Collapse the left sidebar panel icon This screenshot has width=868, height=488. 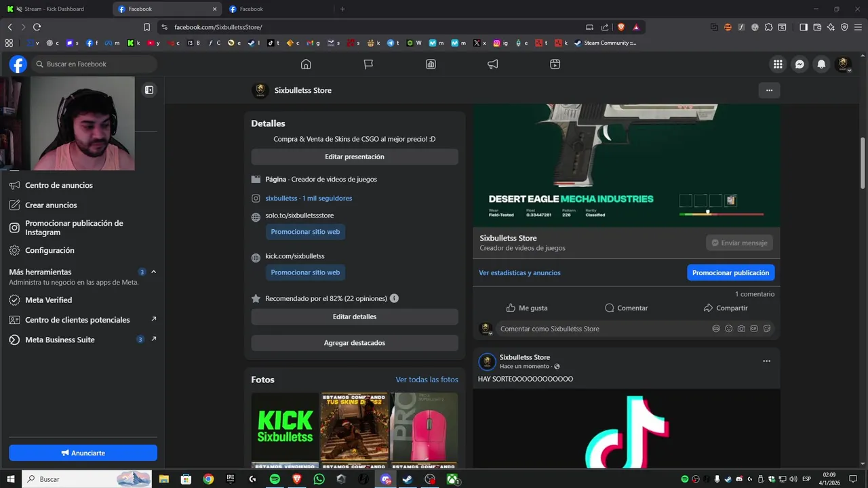(149, 89)
